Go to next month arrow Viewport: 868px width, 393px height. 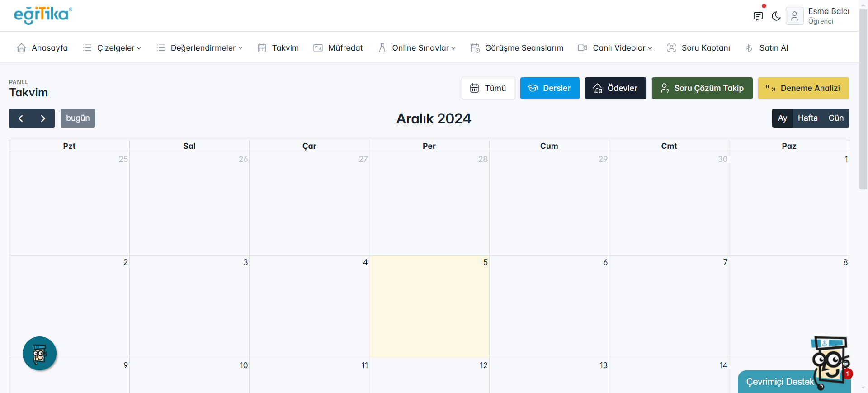tap(43, 118)
